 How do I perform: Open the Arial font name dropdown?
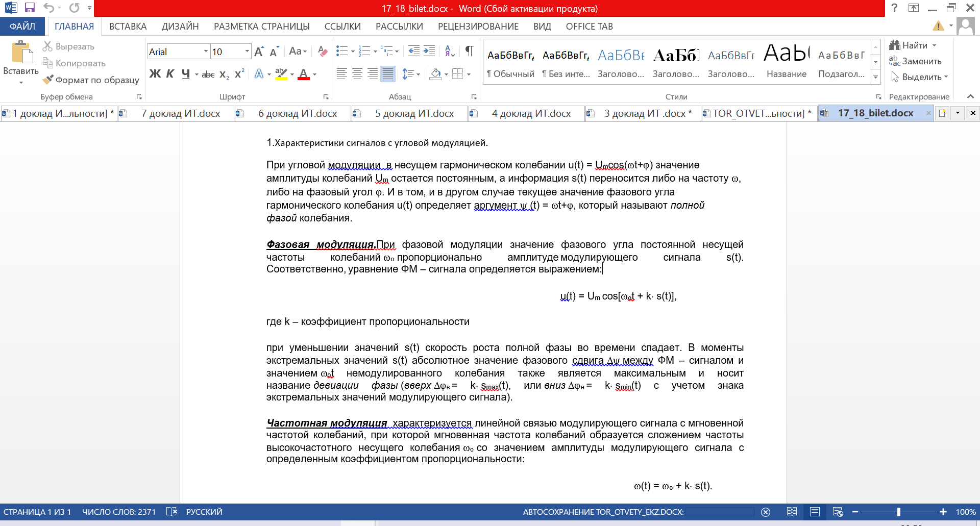click(206, 52)
